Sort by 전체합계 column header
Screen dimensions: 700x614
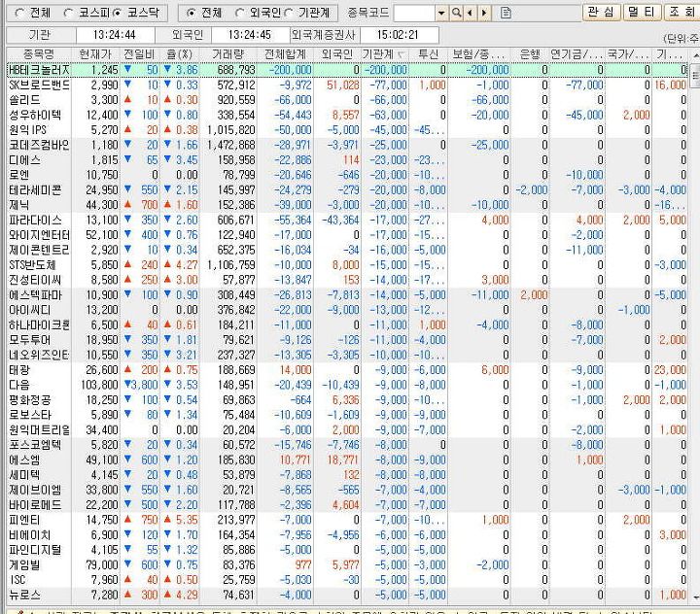285,54
